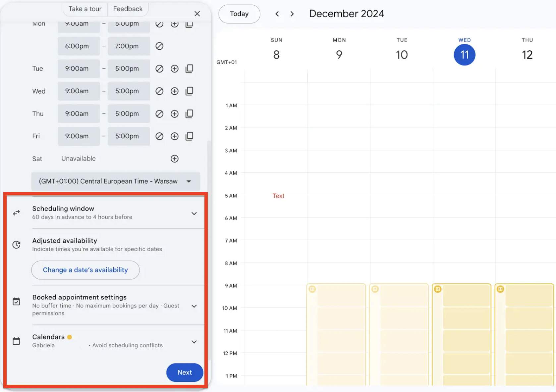Add availability hours to Saturday
556x392 pixels.
pos(175,159)
